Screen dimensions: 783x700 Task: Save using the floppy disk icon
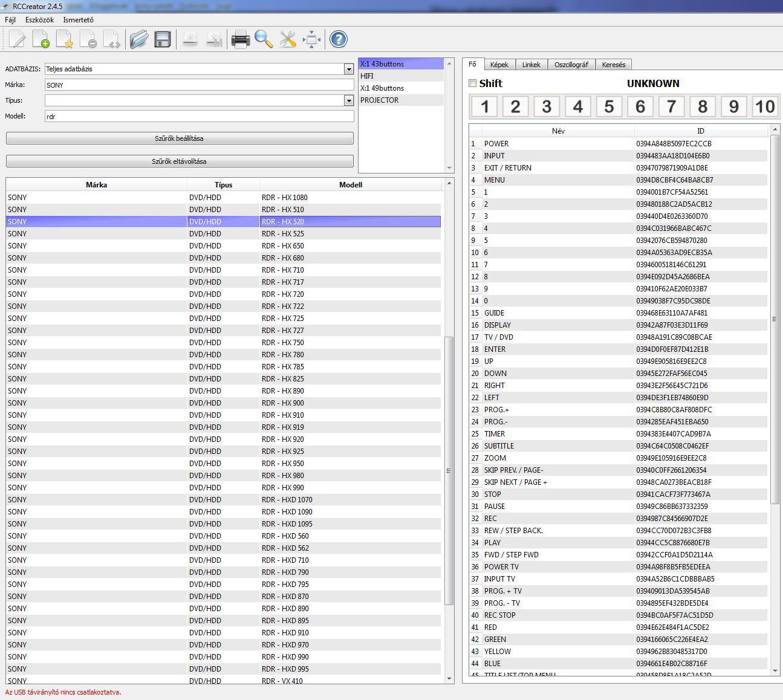tap(163, 40)
